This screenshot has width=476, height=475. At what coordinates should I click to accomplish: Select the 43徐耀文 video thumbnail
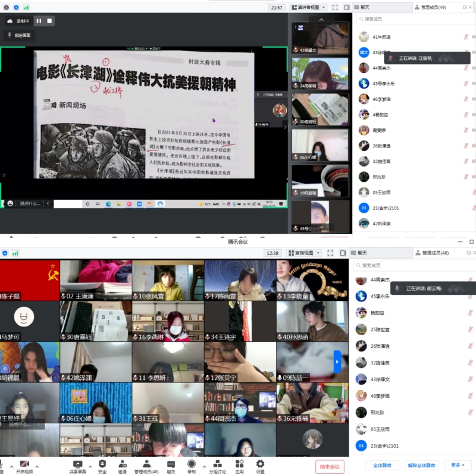pos(320,38)
